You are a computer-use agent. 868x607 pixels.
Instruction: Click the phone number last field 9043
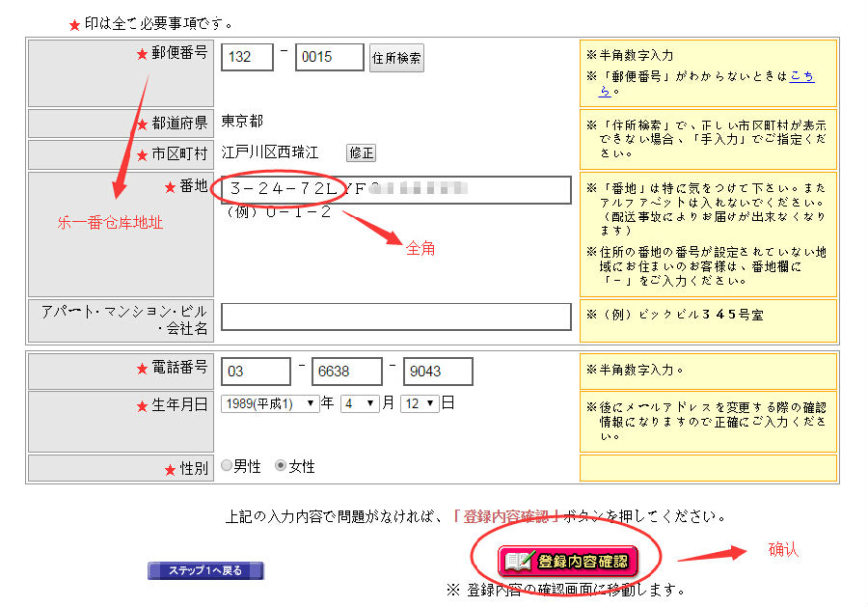coord(437,372)
